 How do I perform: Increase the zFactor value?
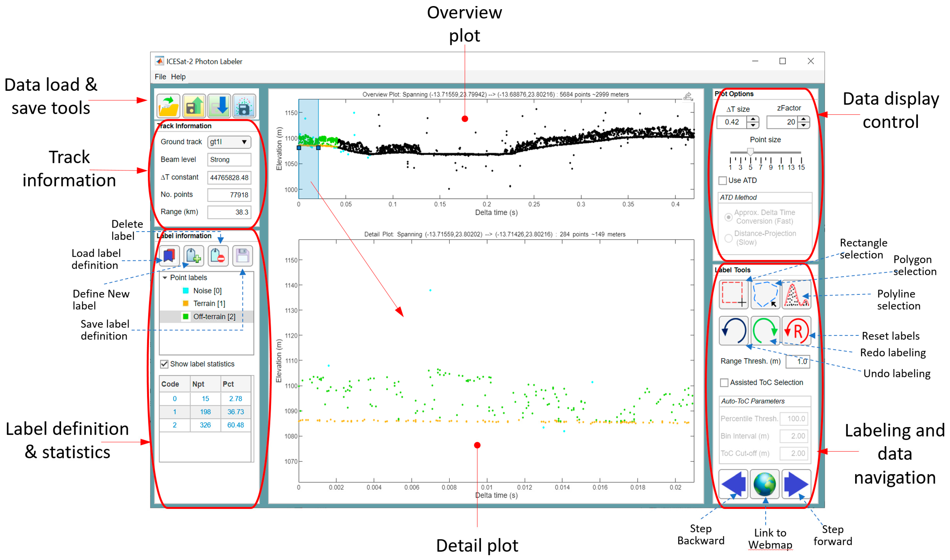tap(803, 119)
